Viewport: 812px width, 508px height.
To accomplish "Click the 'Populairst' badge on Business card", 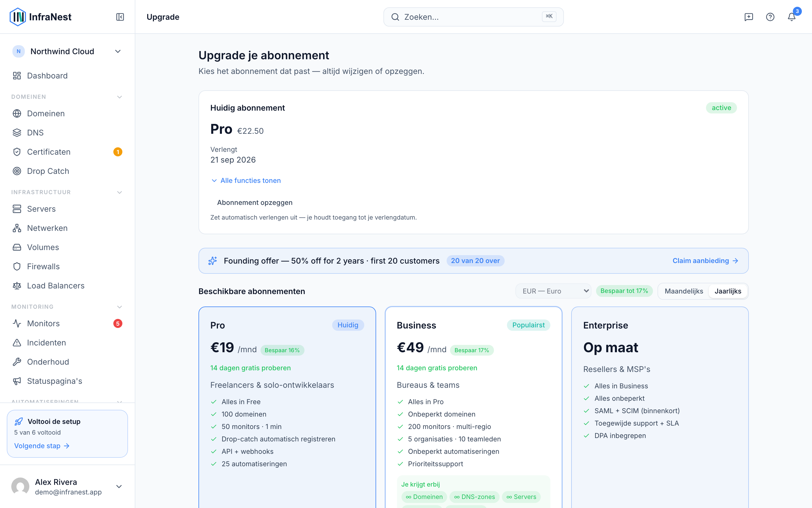I will coord(528,325).
